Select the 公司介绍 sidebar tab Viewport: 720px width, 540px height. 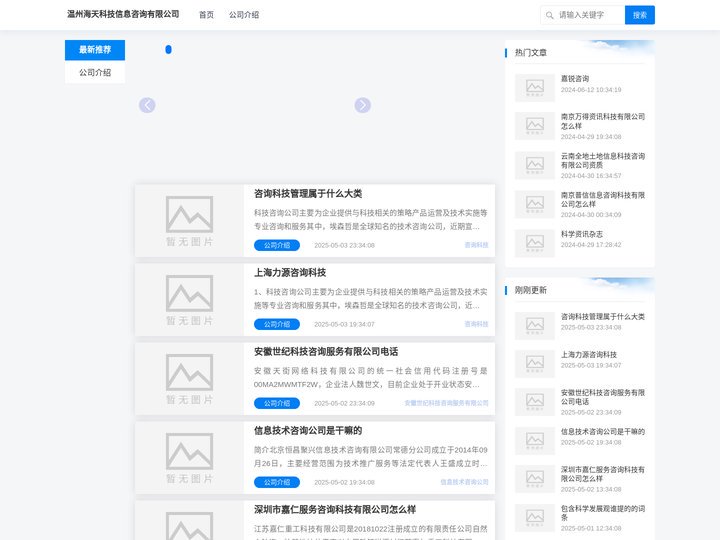click(95, 73)
